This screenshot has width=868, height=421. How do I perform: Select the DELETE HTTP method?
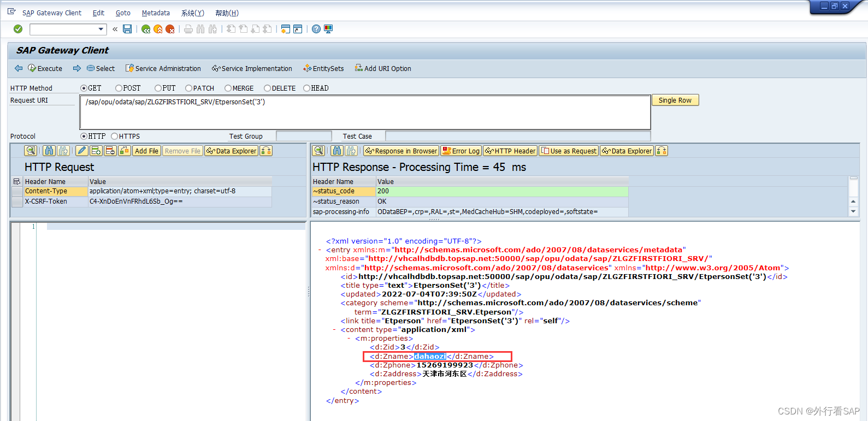[x=267, y=88]
